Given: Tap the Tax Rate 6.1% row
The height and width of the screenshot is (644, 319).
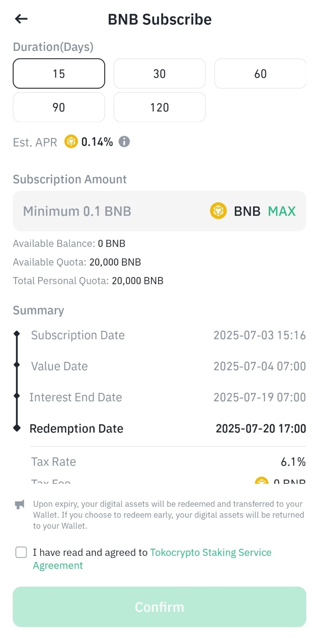Looking at the screenshot, I should [x=168, y=462].
